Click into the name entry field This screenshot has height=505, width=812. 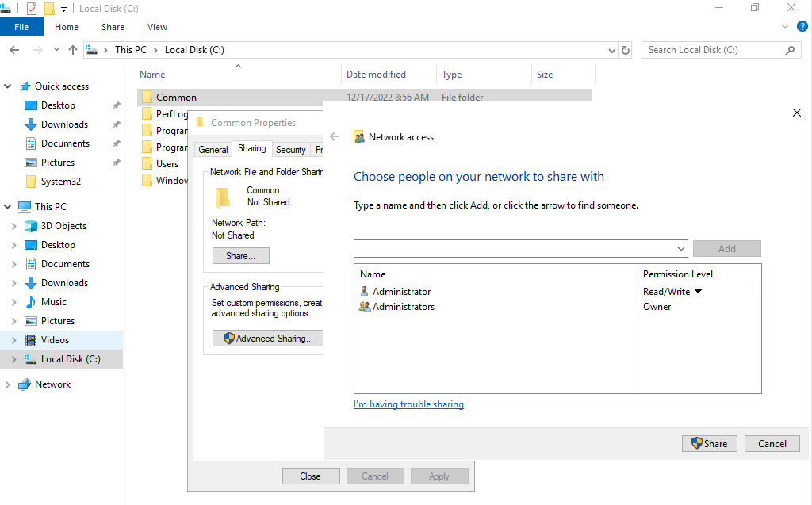(515, 249)
